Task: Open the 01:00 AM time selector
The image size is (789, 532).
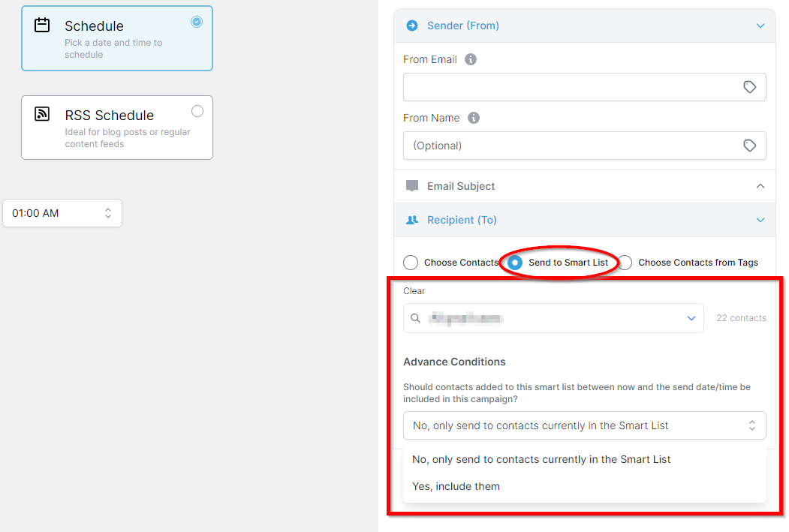Action: (62, 213)
